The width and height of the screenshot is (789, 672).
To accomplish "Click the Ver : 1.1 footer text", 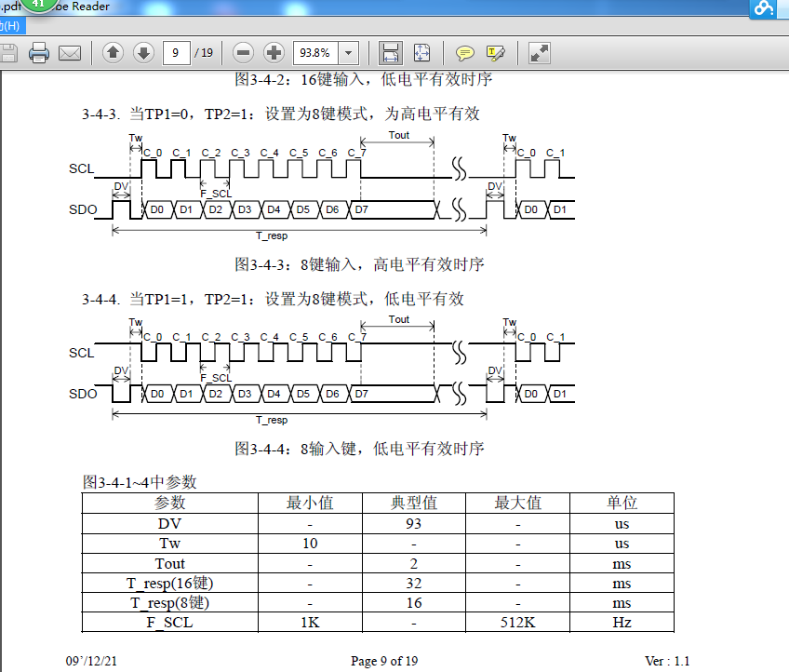I will point(667,661).
